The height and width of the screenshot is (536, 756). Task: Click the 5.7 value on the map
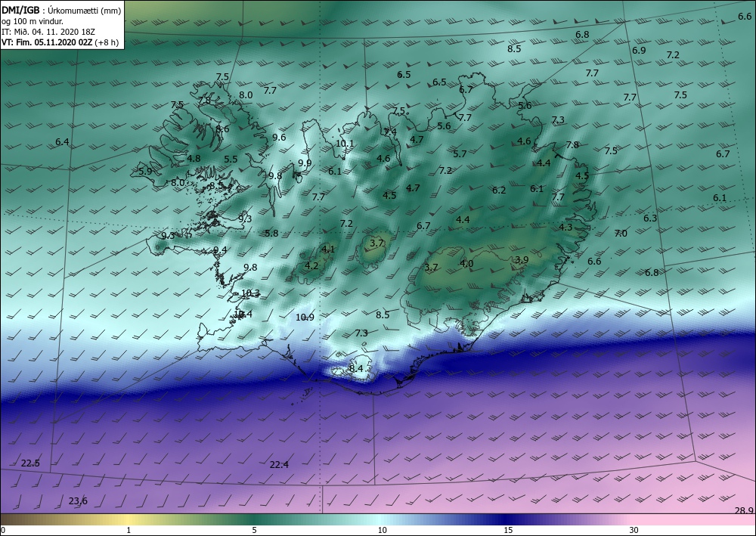(460, 153)
